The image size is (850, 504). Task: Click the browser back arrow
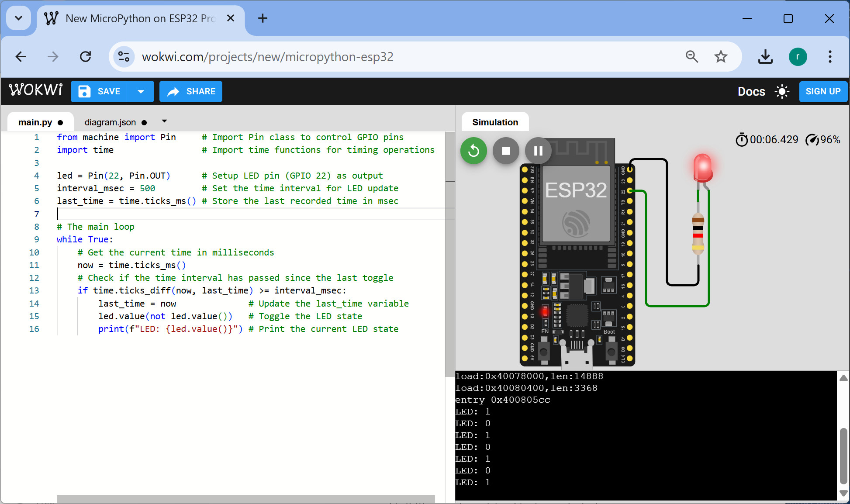21,56
